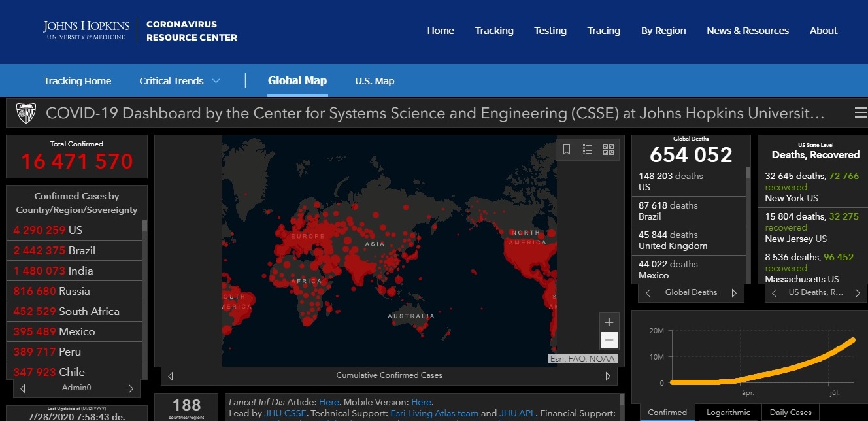This screenshot has height=421, width=868.
Task: Select 87 618 deaths Brazil row
Action: point(689,210)
